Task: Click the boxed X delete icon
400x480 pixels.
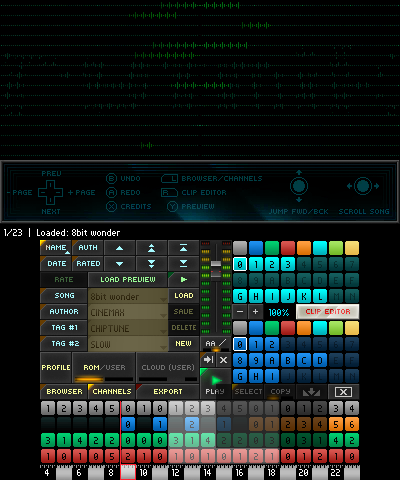Action: (343, 392)
